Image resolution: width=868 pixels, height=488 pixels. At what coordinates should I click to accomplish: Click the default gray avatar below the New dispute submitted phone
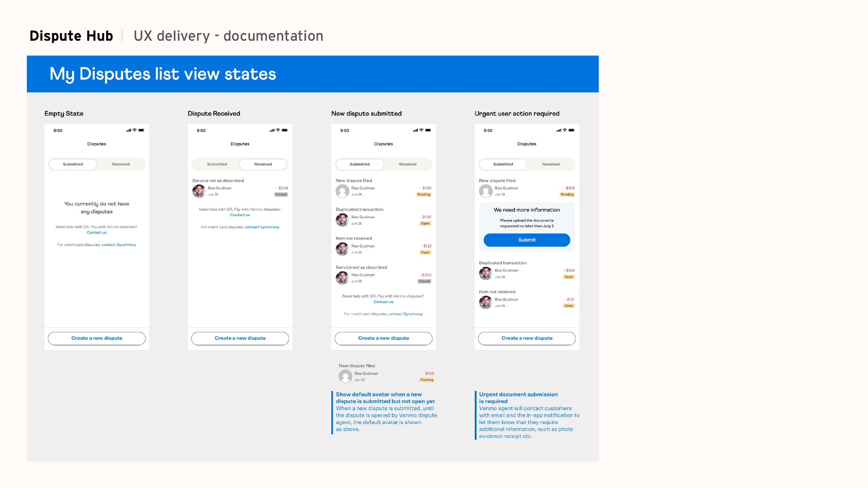pos(345,377)
